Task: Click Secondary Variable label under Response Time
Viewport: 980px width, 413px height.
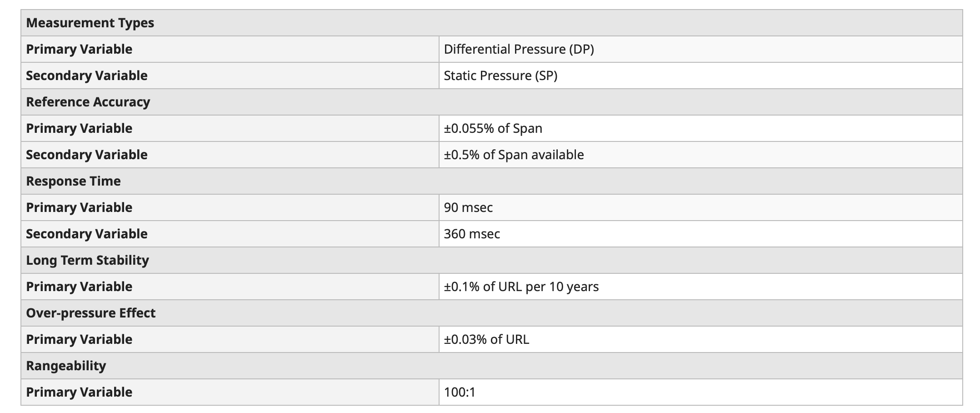Action: click(x=86, y=234)
